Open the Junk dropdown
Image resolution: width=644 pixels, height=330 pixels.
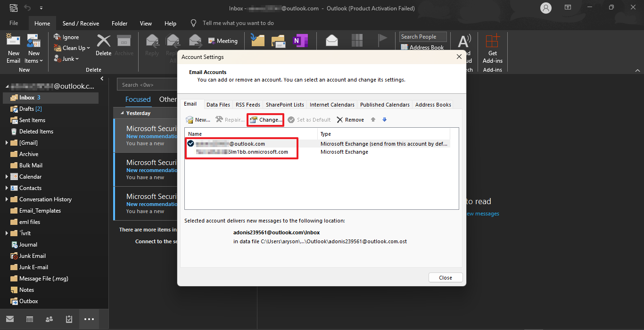click(66, 59)
